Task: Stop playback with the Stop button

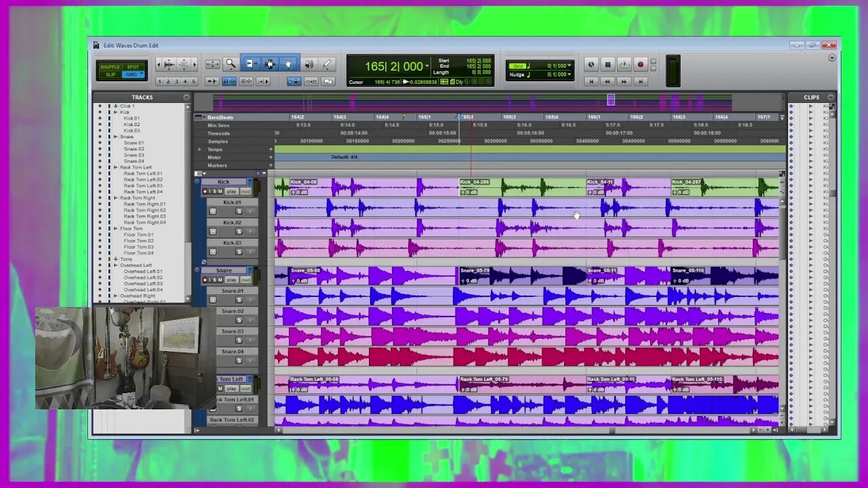Action: click(x=608, y=65)
